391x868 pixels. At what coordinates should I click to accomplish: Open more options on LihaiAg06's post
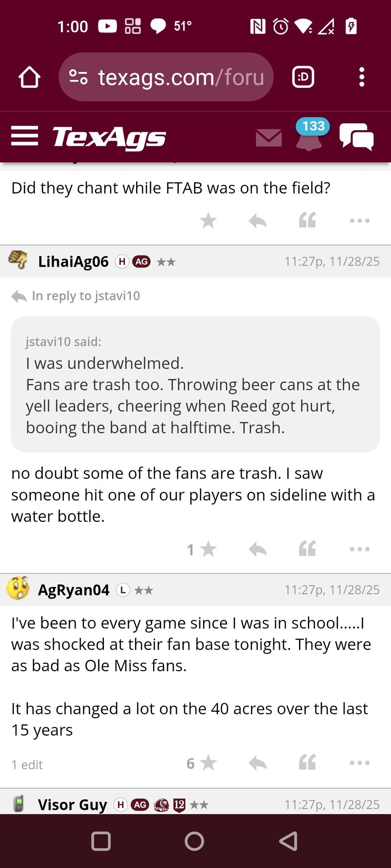tap(360, 549)
